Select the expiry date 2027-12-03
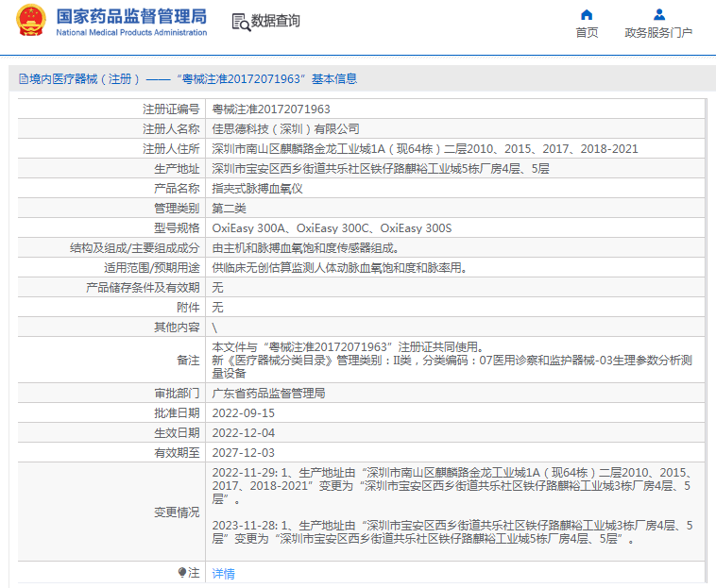 click(243, 453)
